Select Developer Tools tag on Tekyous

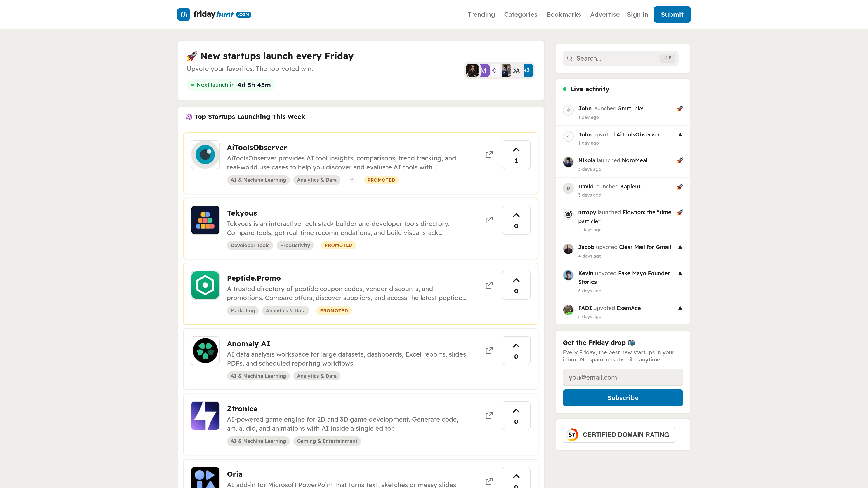(250, 246)
